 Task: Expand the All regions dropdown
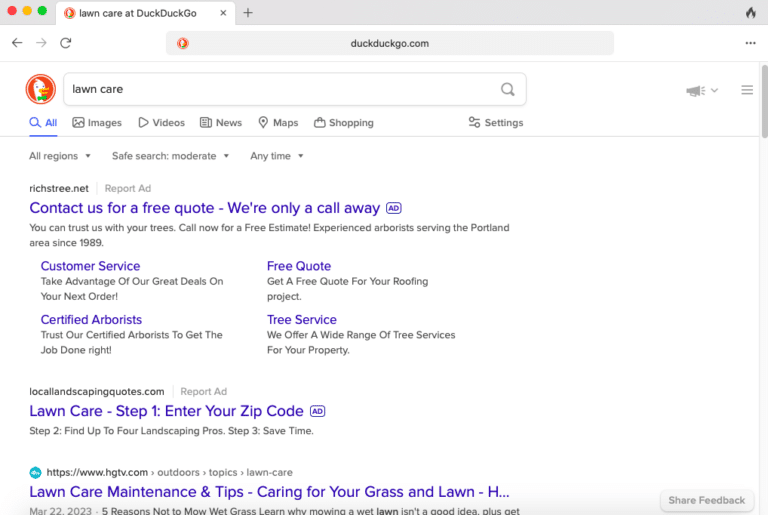point(60,156)
